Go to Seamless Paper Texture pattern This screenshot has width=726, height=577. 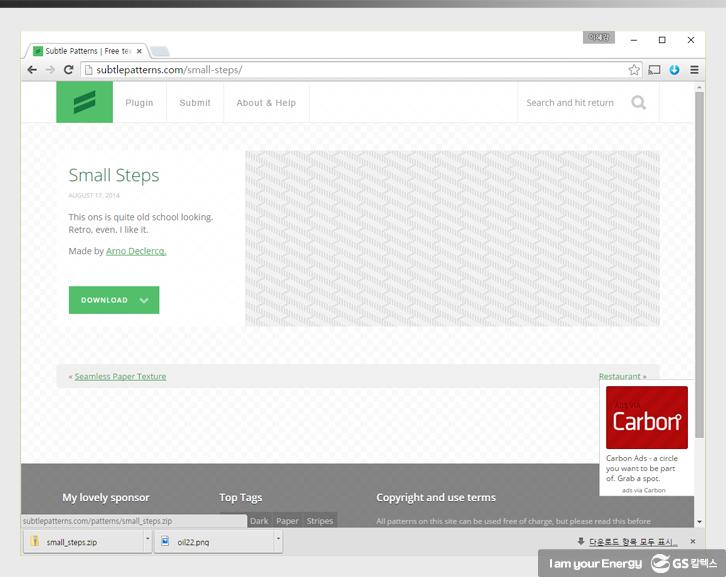pyautogui.click(x=120, y=376)
